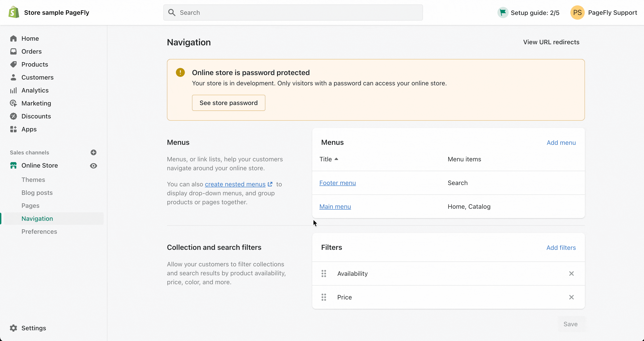Click the Shopify bag logo
644x341 pixels.
tap(14, 12)
